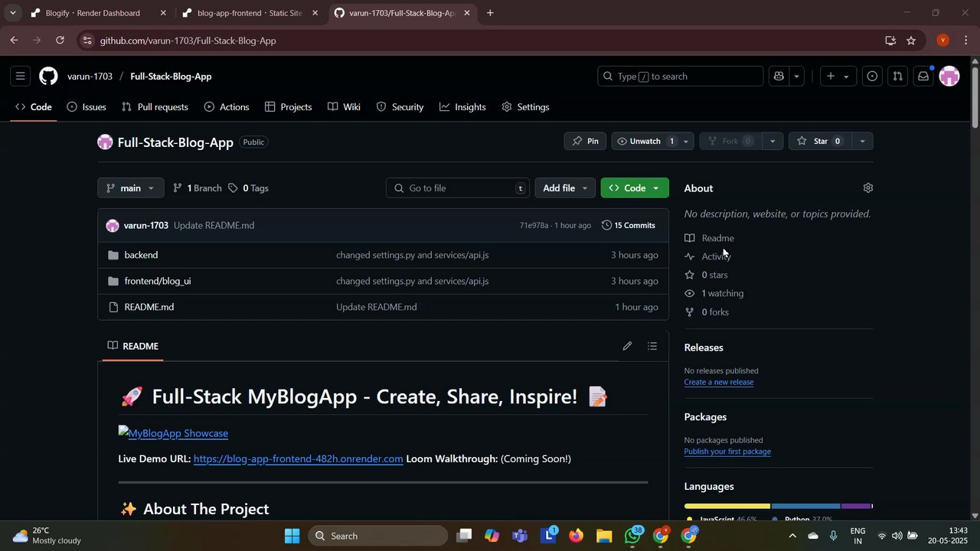Click the Windows taskbar Search box
The height and width of the screenshot is (551, 980).
(377, 536)
